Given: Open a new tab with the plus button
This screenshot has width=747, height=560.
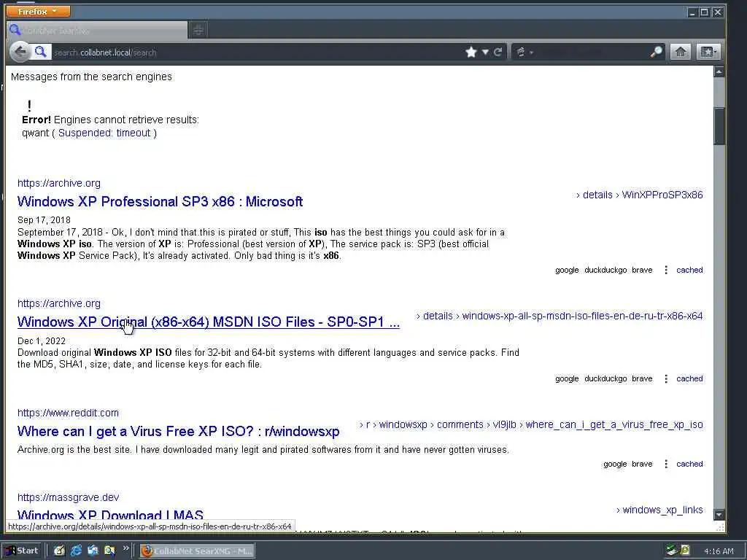Looking at the screenshot, I should [198, 31].
